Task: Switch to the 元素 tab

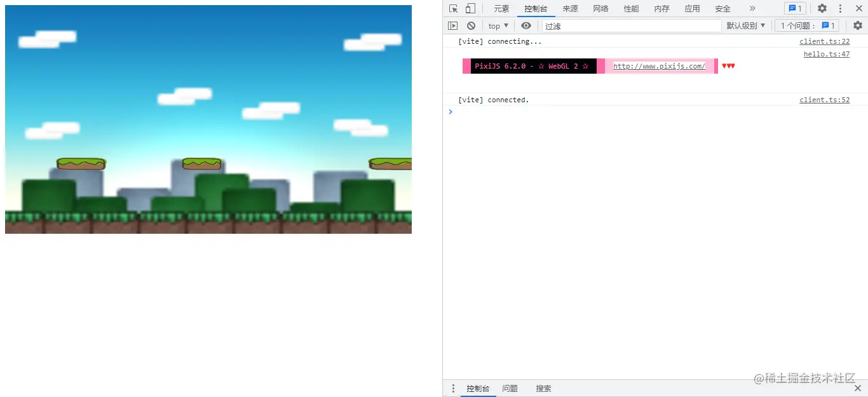Action: point(501,9)
